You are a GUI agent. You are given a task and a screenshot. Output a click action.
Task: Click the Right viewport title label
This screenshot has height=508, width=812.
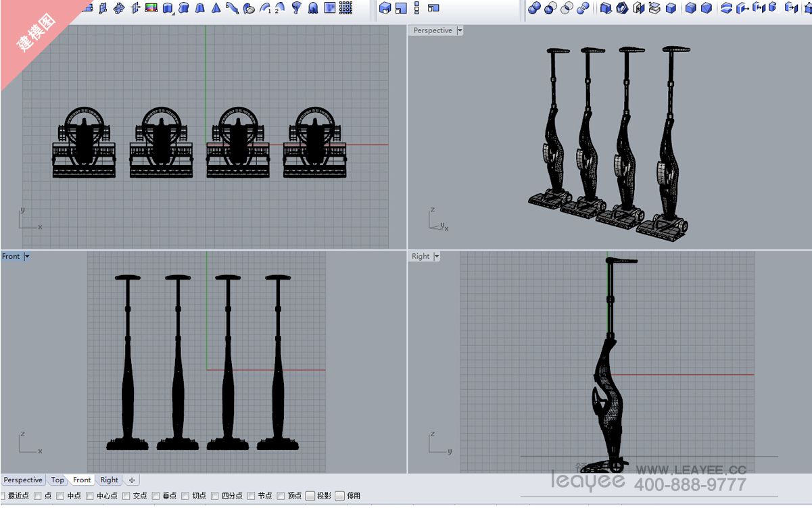420,257
